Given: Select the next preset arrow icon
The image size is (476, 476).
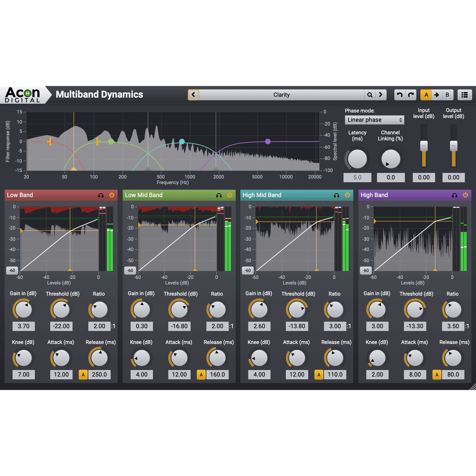Looking at the screenshot, I should point(381,95).
